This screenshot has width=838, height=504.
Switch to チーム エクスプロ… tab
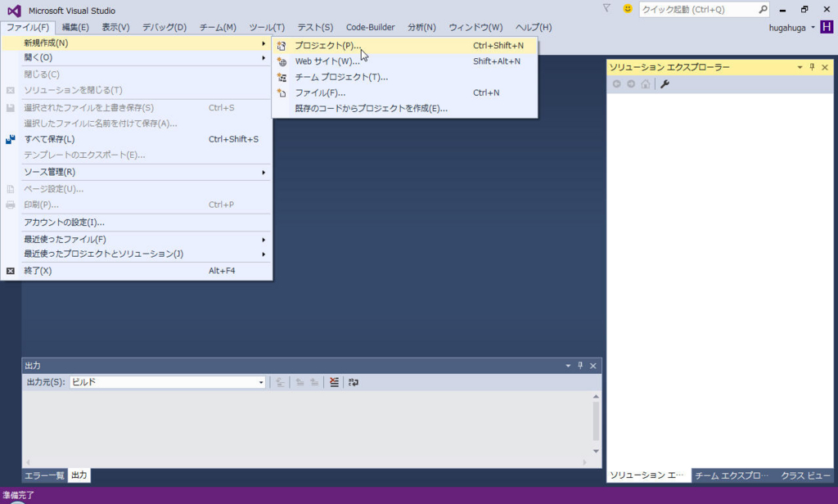point(732,475)
